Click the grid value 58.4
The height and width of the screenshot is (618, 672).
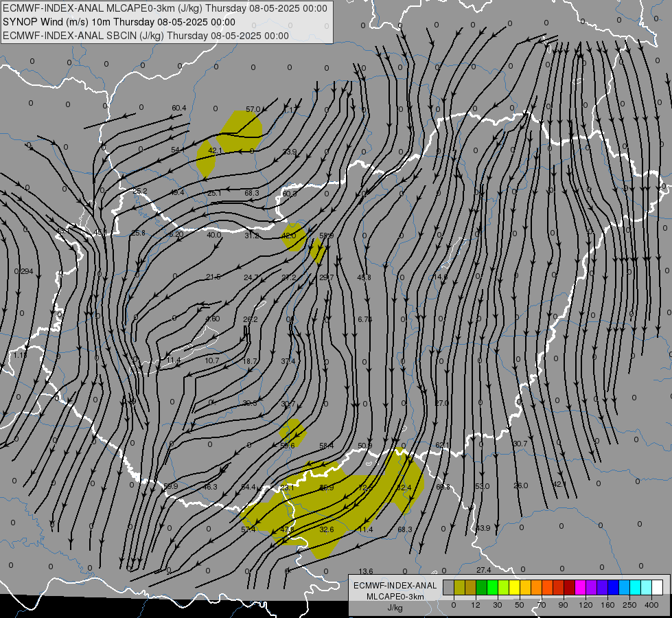pyautogui.click(x=326, y=446)
